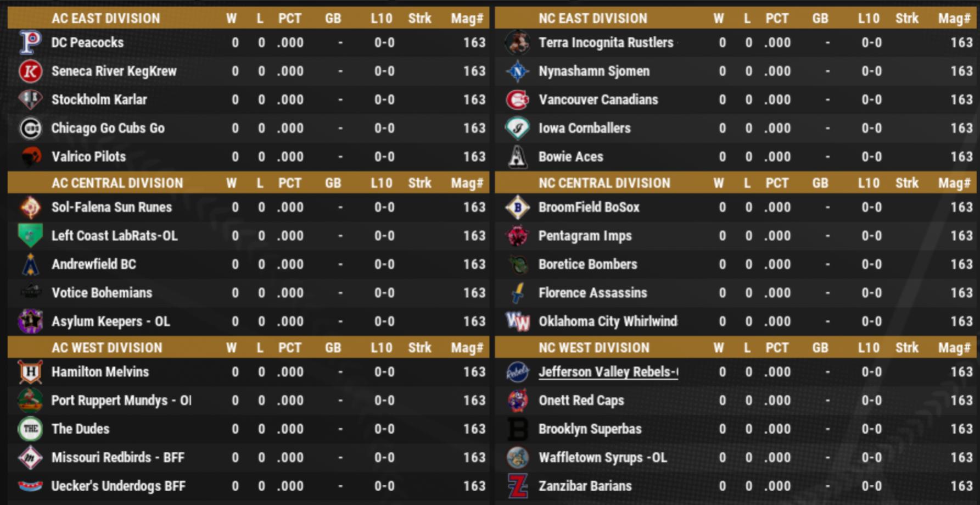Sort AC West by L10 column
980x505 pixels.
click(381, 348)
